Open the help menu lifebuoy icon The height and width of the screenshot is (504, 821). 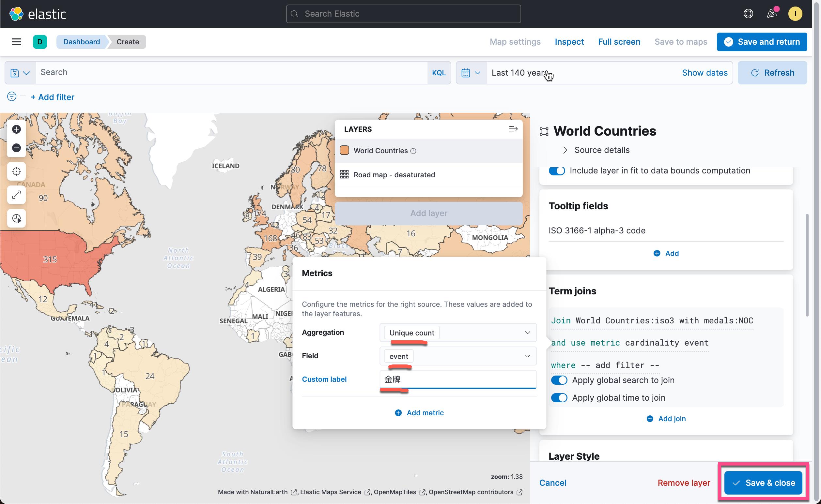748,14
